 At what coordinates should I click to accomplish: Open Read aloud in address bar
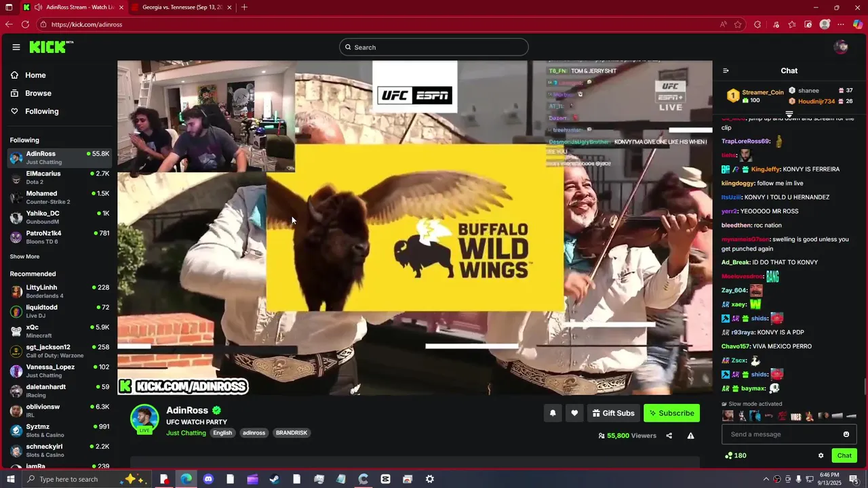pyautogui.click(x=724, y=24)
